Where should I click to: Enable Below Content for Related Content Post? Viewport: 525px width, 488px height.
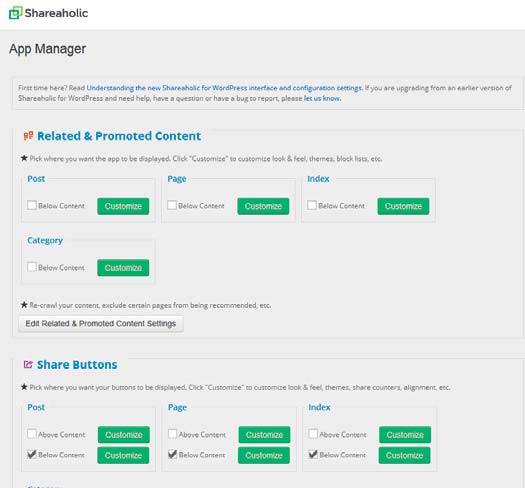32,205
